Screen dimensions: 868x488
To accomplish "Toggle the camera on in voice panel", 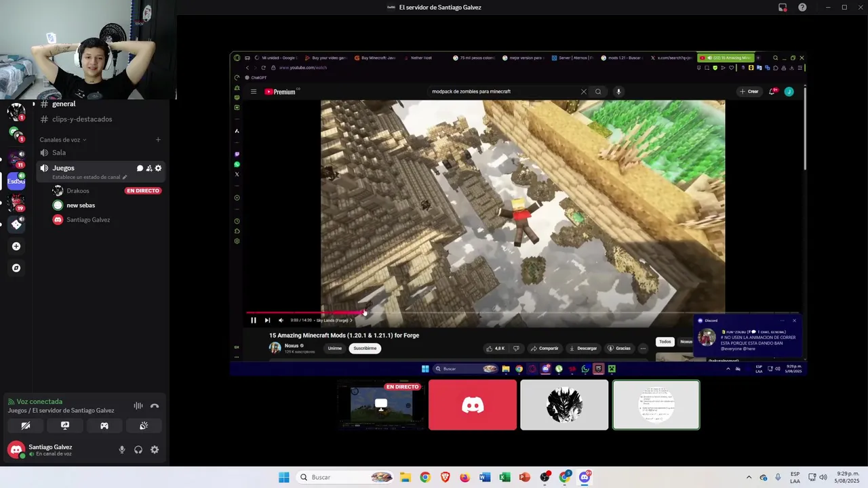I will 26,426.
